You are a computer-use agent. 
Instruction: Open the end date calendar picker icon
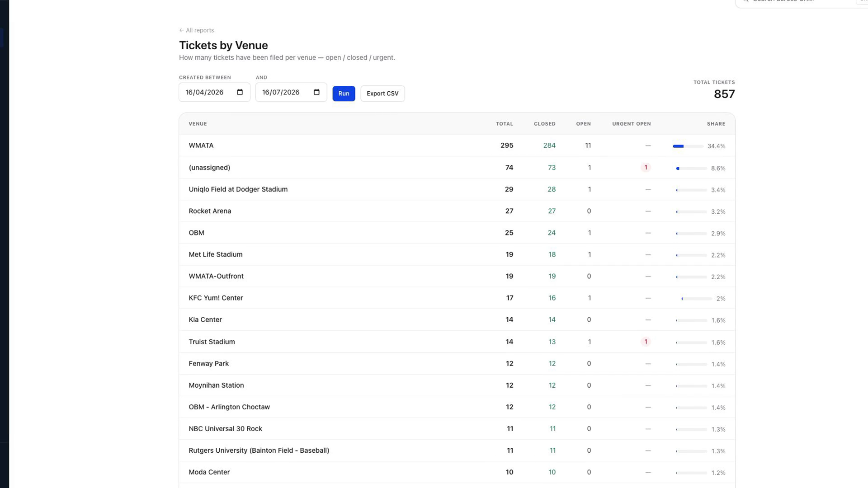click(x=317, y=92)
